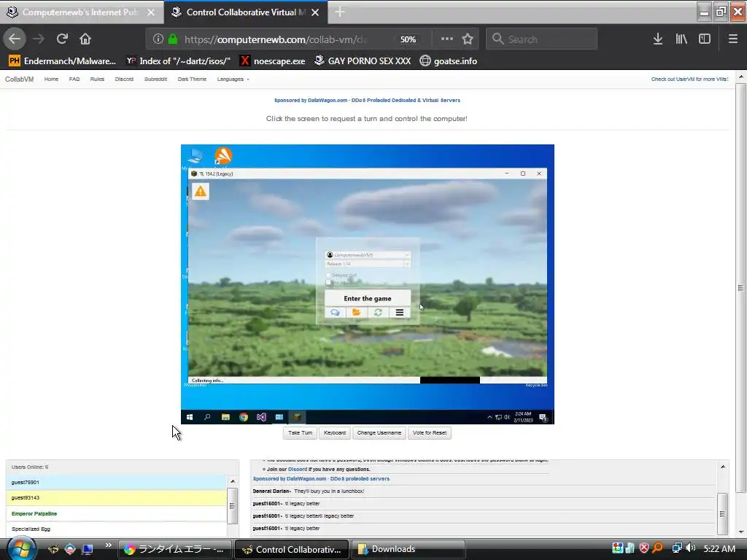Viewport: 747px width, 560px height.
Task: Open File Explorer in the VM taskbar
Action: [225, 417]
